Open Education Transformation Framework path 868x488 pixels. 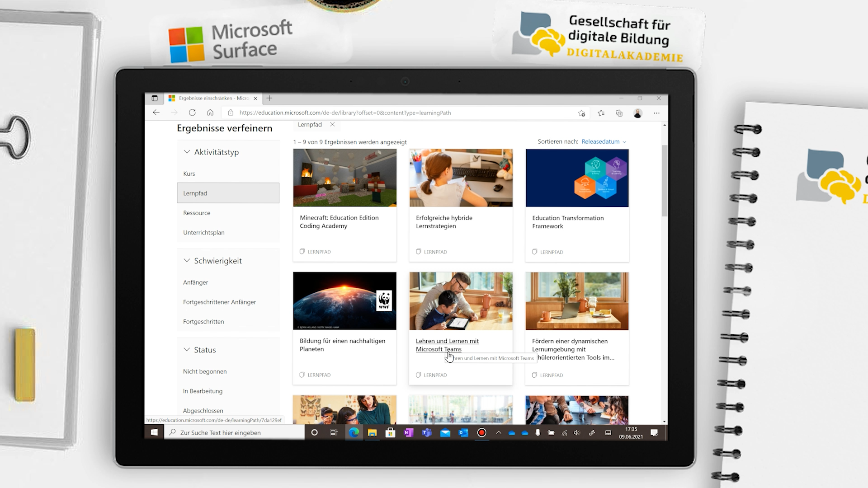568,222
